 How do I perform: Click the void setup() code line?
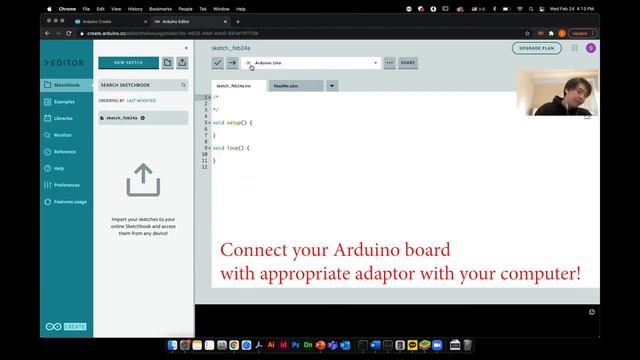(x=233, y=122)
